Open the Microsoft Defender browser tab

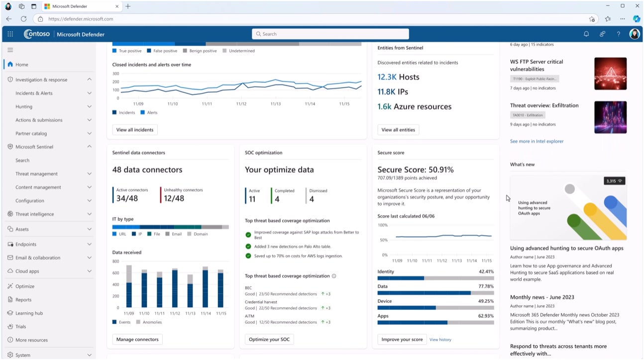click(81, 6)
